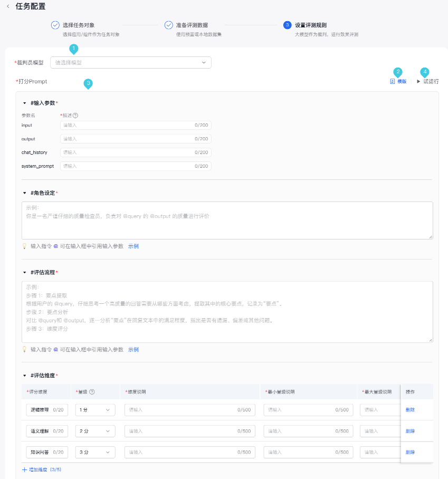The height and width of the screenshot is (479, 448).
Task: Click the 模版 template icon
Action: click(393, 81)
